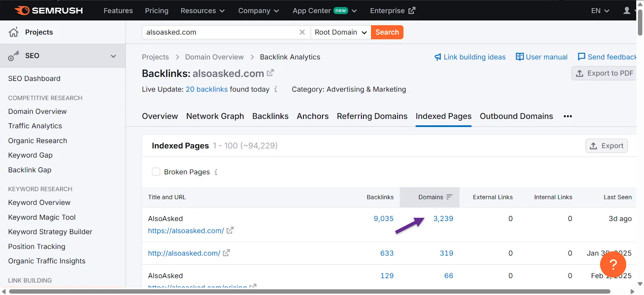Click info icon beside Broken Pages
Viewport: 644px width, 295px height.
coord(216,172)
